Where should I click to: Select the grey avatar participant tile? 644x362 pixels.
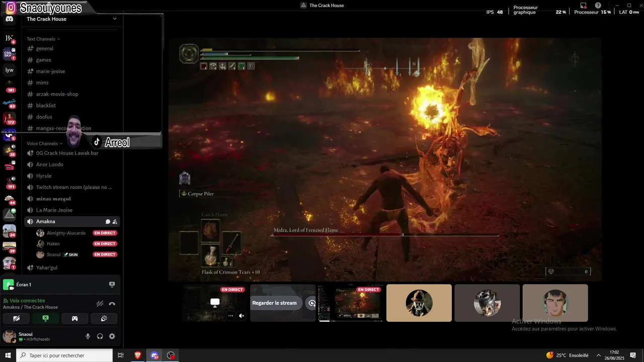pyautogui.click(x=487, y=303)
